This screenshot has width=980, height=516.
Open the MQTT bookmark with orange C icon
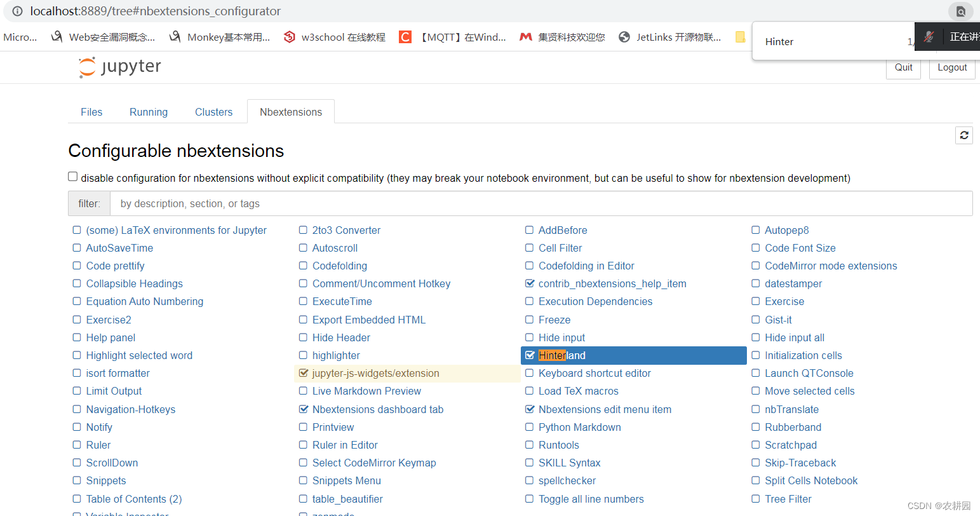pyautogui.click(x=452, y=37)
